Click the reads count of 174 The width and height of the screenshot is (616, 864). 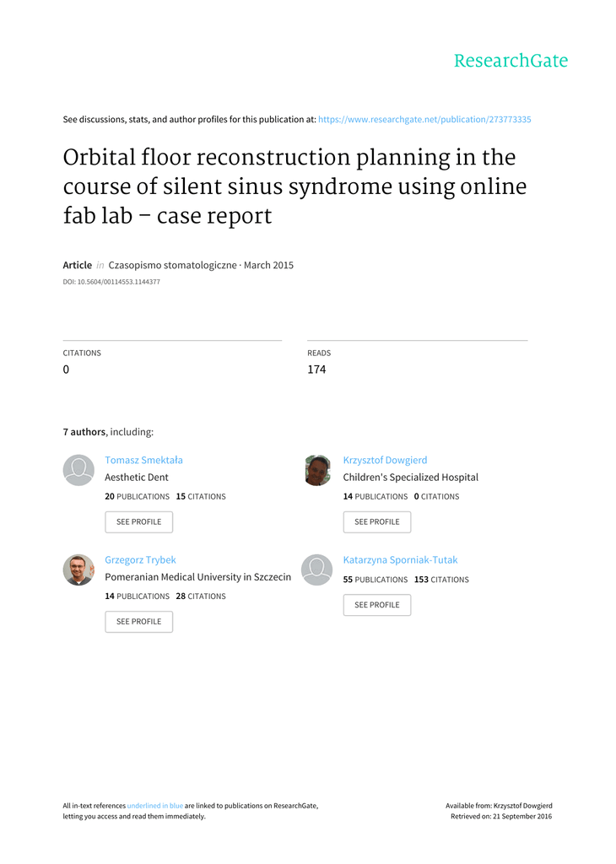click(316, 370)
